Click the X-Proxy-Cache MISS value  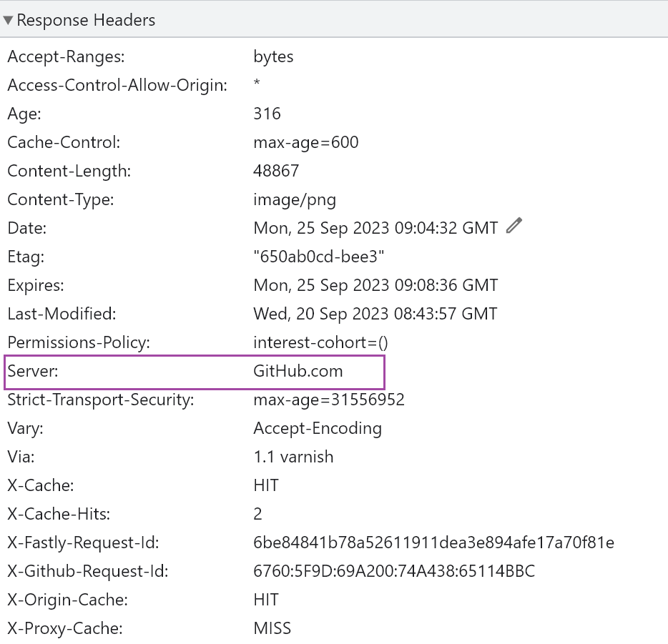[272, 629]
